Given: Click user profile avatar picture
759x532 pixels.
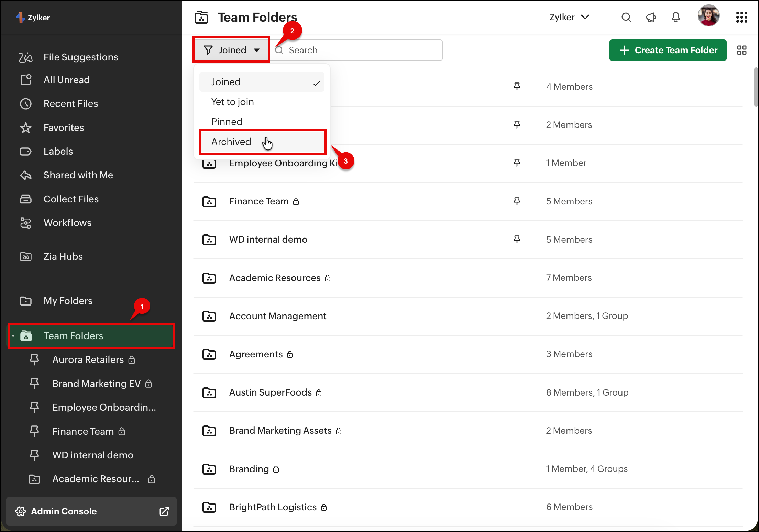Looking at the screenshot, I should tap(708, 16).
